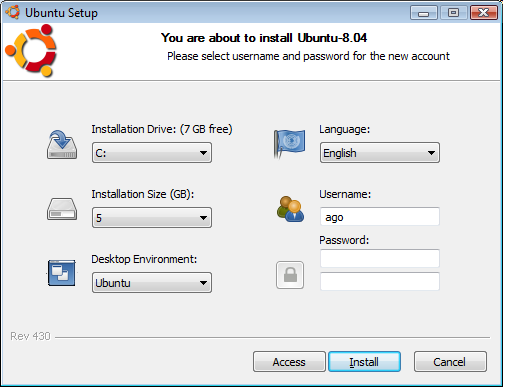Close the Ubuntu Setup window
This screenshot has height=390, width=505.
tap(484, 13)
